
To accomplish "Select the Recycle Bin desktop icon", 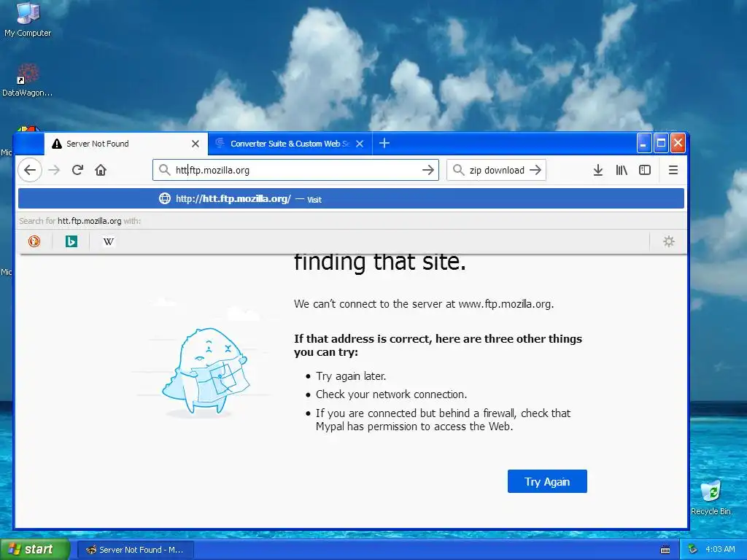I will [711, 497].
